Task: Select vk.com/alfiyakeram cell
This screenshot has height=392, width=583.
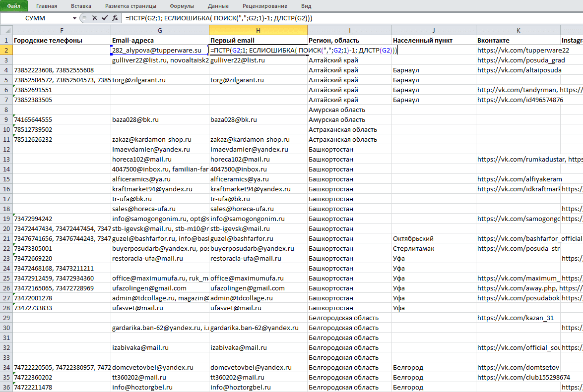Action: [x=518, y=179]
